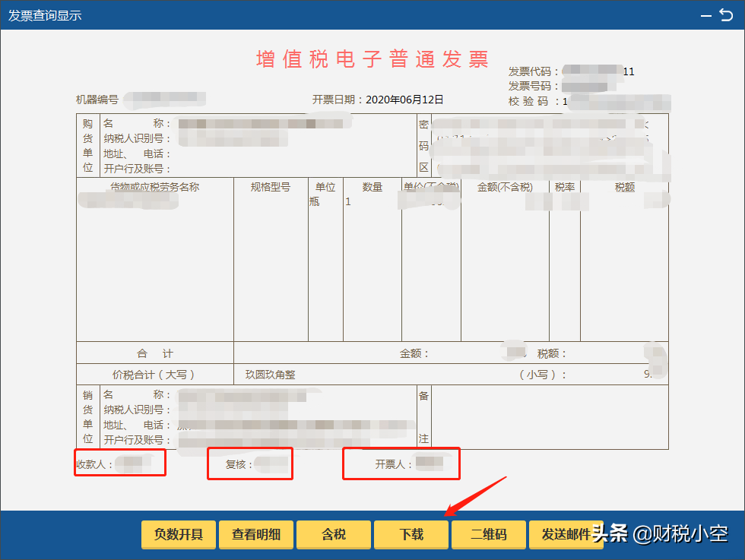Select the 规格型号 column header
745x560 pixels.
(271, 187)
